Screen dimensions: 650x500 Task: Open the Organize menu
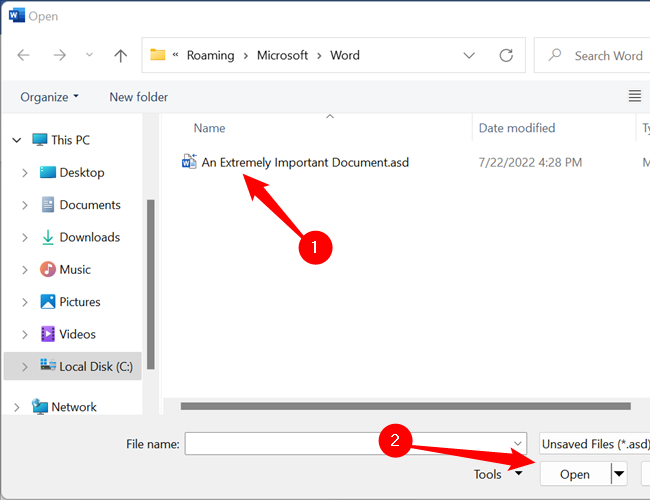pos(49,97)
